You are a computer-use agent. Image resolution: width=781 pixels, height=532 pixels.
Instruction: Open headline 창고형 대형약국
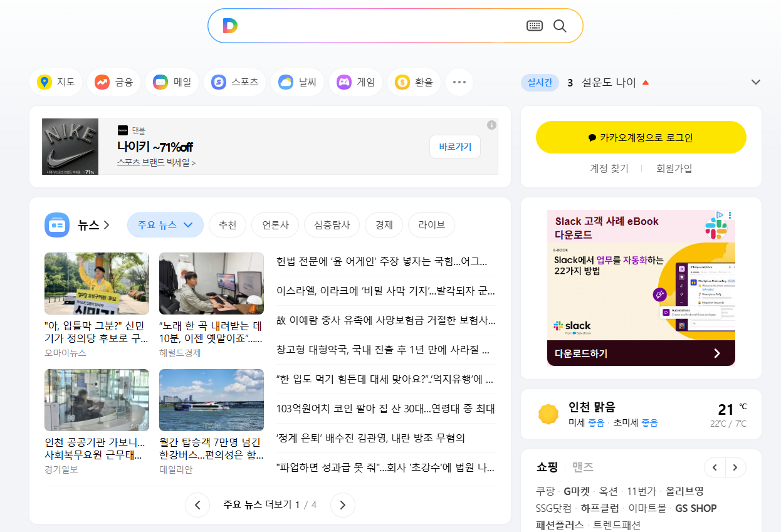click(383, 350)
